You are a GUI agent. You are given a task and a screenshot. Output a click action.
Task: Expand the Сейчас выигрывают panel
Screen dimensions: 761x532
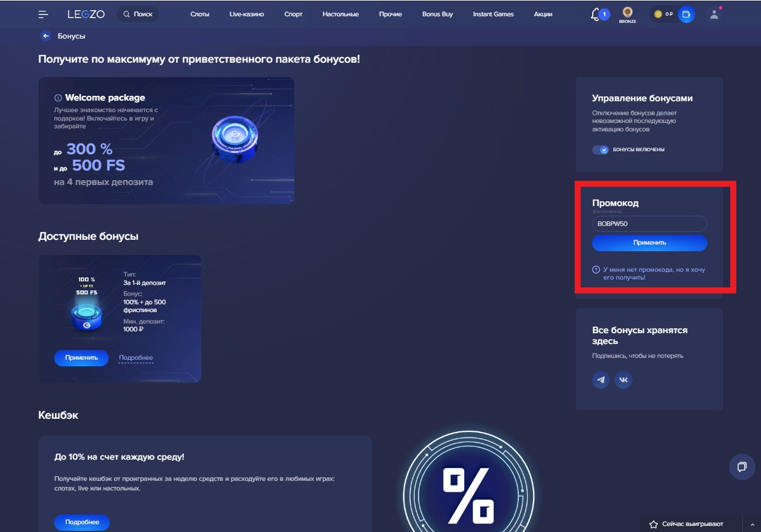point(751,524)
